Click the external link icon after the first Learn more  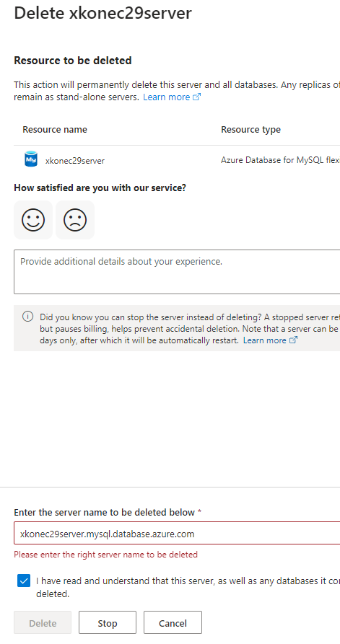197,97
